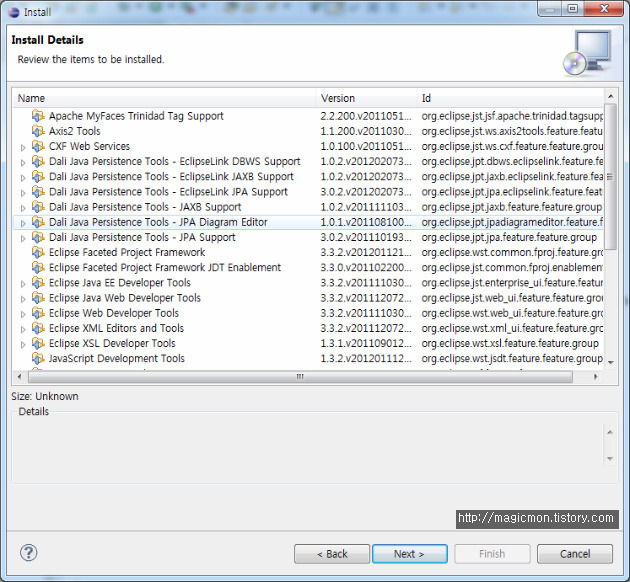Cancel the installation dialog
Screen dimensions: 630x582
point(575,554)
